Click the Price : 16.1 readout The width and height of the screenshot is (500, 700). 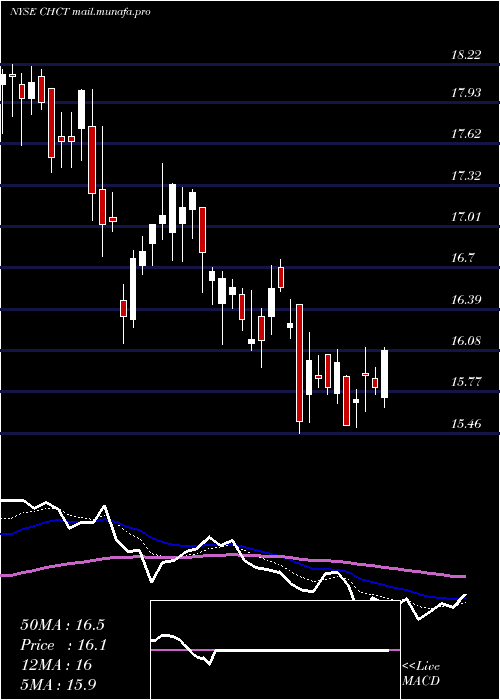coord(63,645)
